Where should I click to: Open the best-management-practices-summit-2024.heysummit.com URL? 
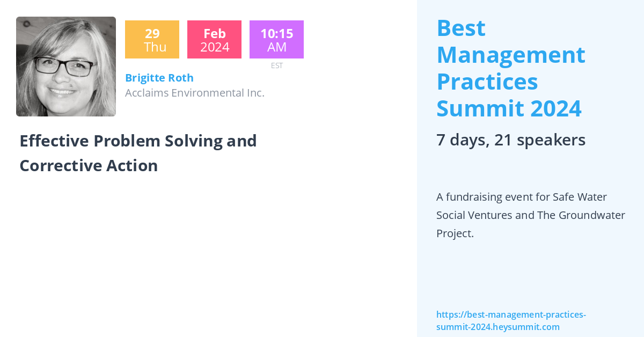tap(511, 321)
